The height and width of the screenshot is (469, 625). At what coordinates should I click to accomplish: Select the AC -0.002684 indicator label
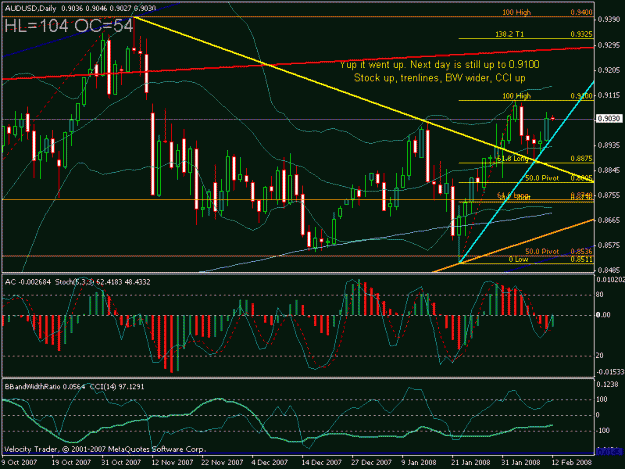click(28, 282)
